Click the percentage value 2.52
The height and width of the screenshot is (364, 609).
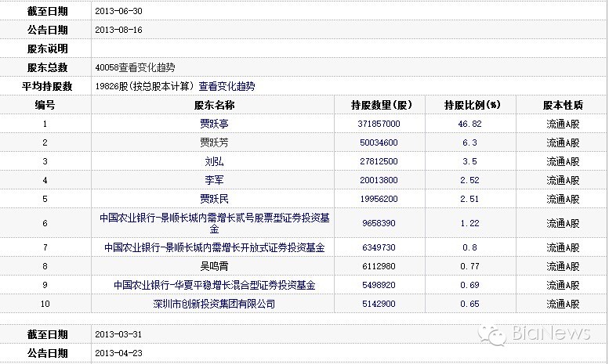[469, 180]
